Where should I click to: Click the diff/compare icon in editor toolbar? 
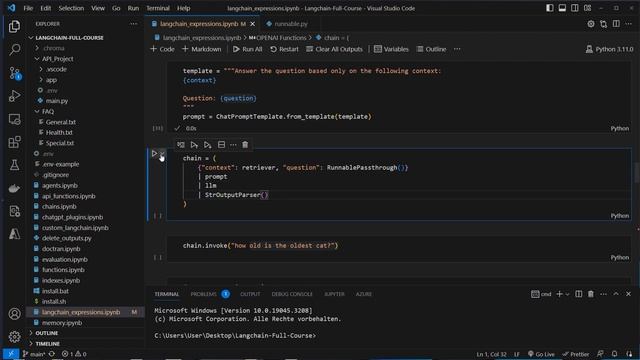click(x=603, y=24)
